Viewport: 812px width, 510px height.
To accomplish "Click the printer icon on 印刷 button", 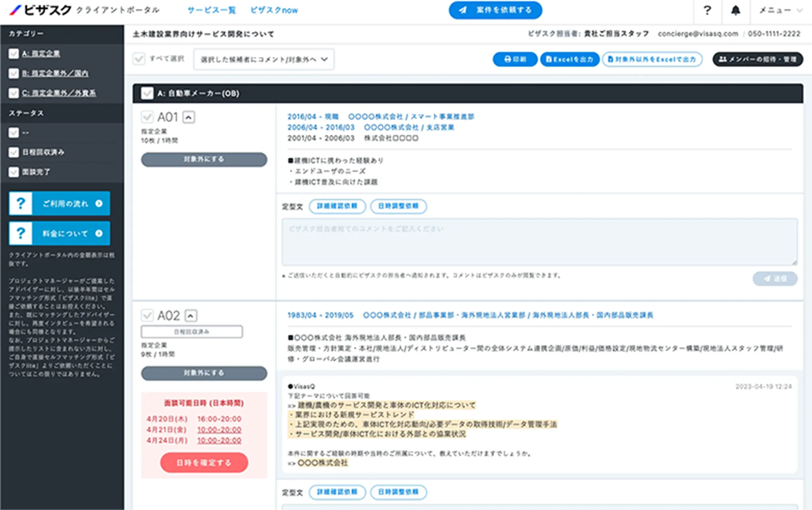I will tap(507, 59).
